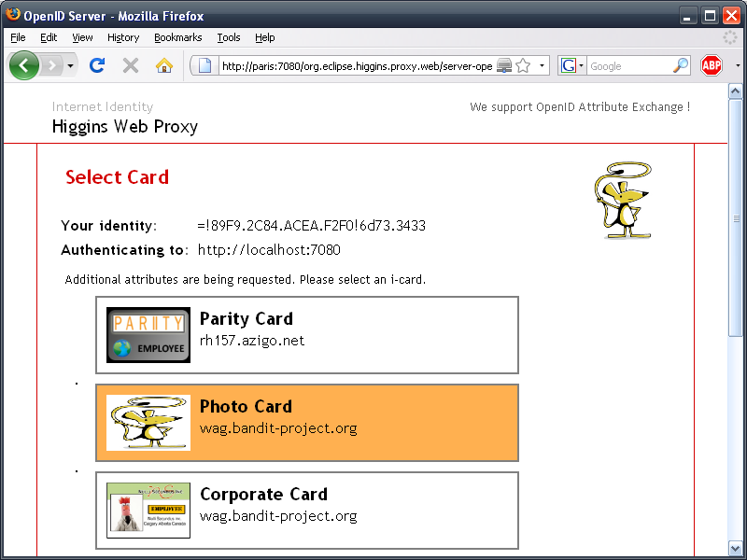Click the Corporate Card ID badge thumbnail

click(148, 511)
